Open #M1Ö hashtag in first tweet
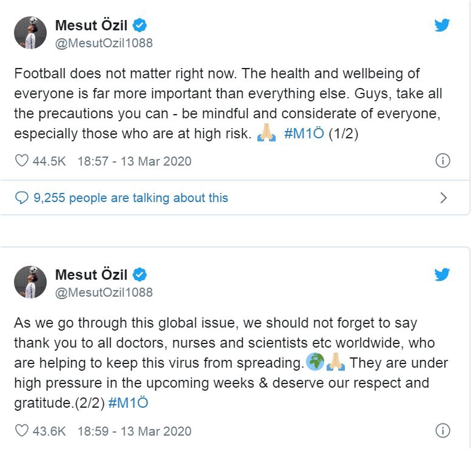This screenshot has height=449, width=476. tap(304, 134)
